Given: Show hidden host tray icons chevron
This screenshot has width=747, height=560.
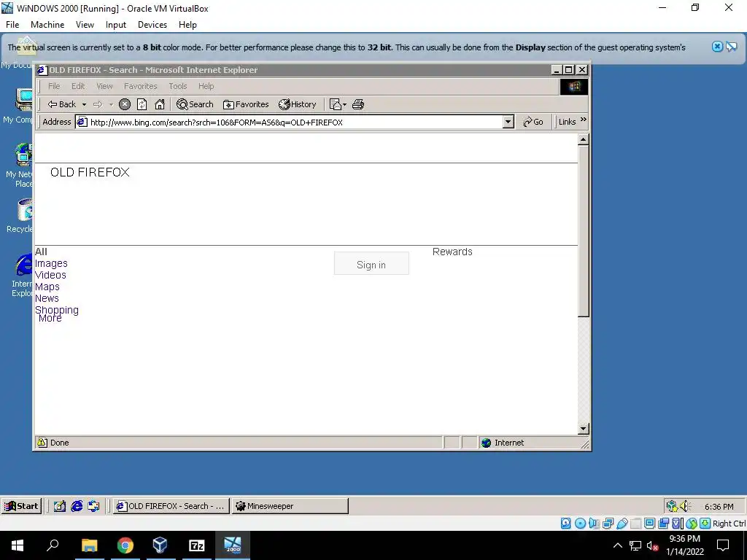Looking at the screenshot, I should [618, 545].
